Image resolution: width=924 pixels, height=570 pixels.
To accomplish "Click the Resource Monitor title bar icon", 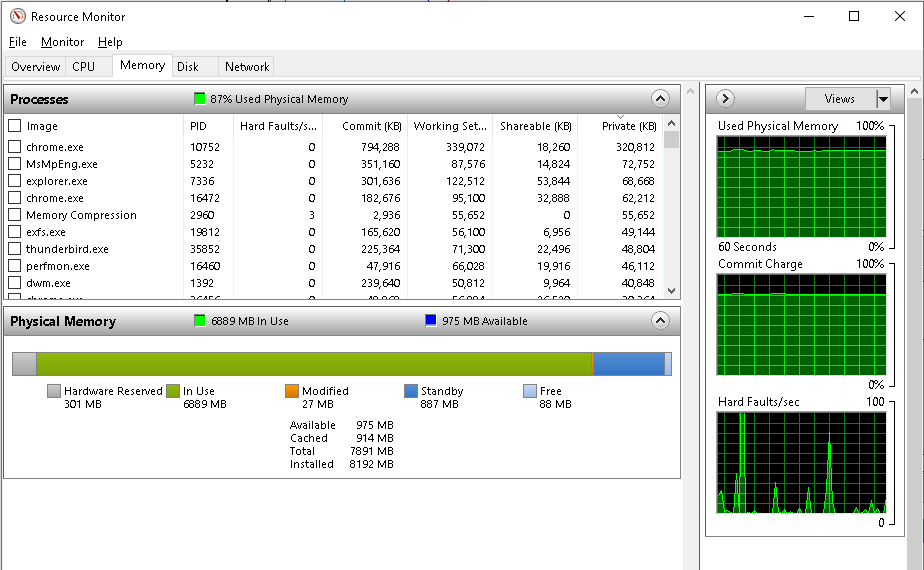I will (x=17, y=16).
